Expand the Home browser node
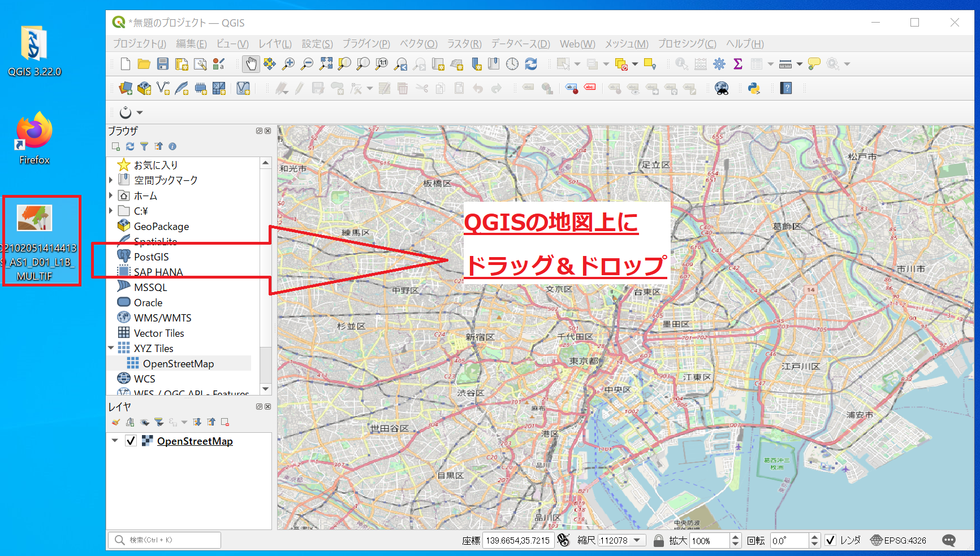This screenshot has width=980, height=556. pos(111,196)
